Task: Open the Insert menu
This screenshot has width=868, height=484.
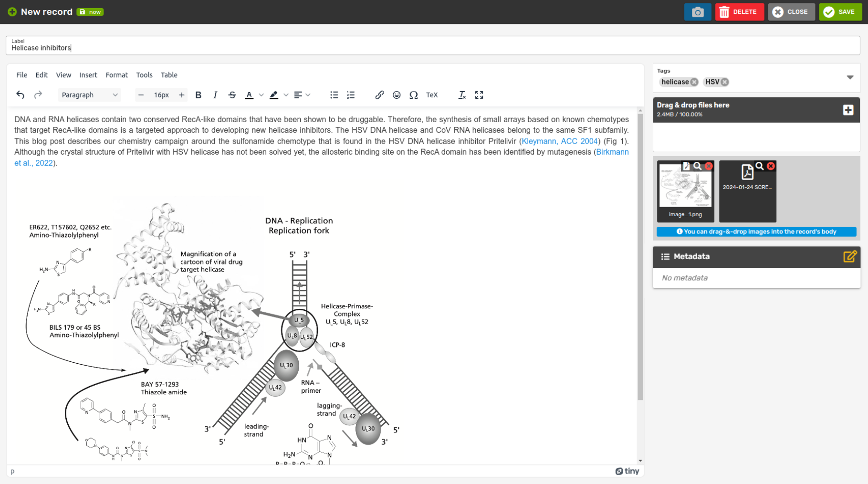Action: coord(88,75)
